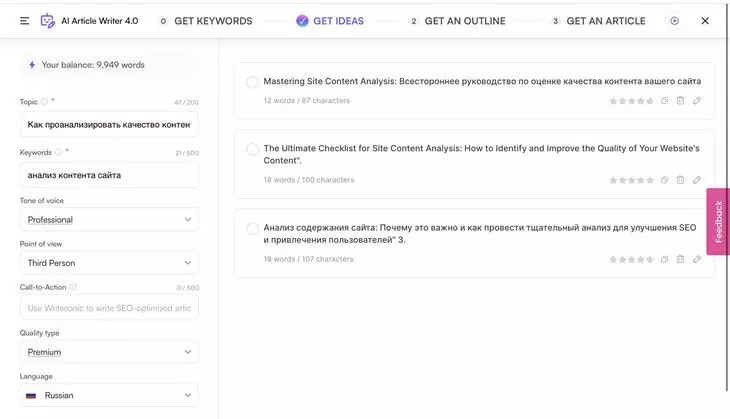Select the Анализ содержания сайта idea radio

click(252, 229)
